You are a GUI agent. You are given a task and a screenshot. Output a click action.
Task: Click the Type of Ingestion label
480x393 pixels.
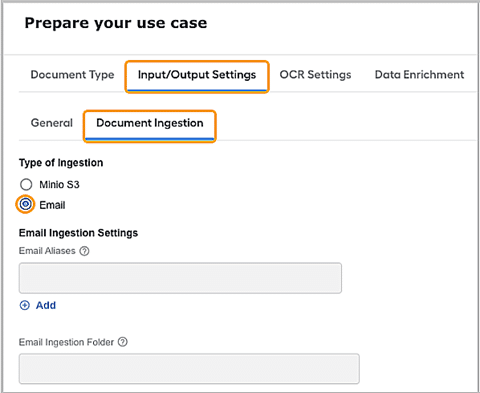coord(61,163)
